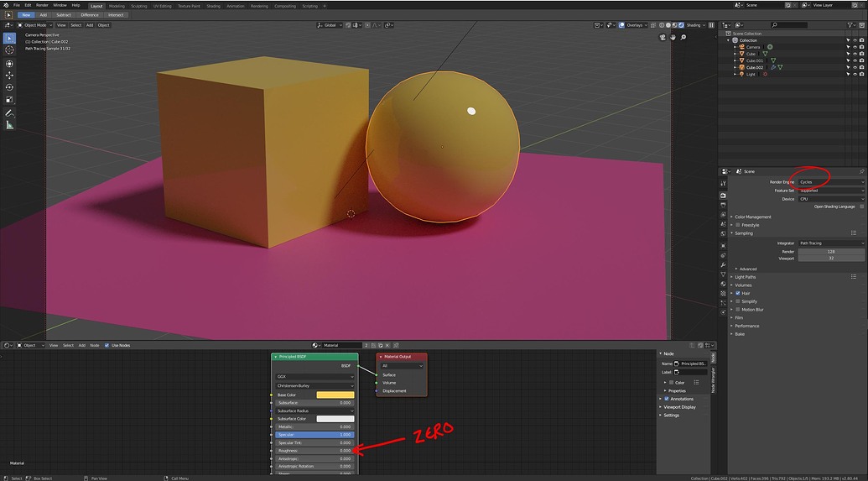Enable the Motion Blur checkbox
Viewport: 868px width, 481px height.
[x=738, y=310]
